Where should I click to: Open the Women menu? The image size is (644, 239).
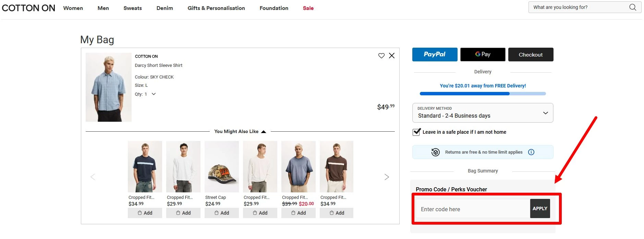73,8
